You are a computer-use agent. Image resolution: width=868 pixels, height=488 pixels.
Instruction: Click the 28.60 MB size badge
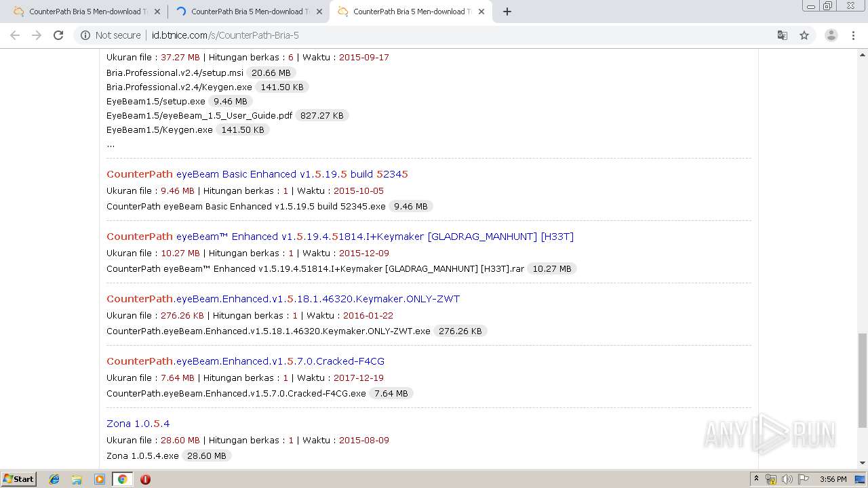tap(207, 455)
